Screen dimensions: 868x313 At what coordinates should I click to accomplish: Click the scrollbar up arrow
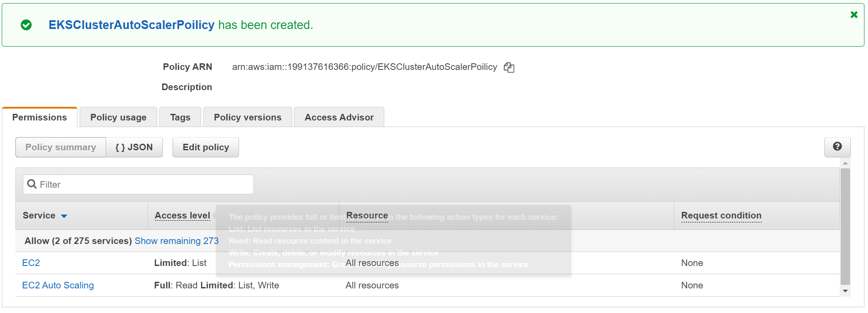[845, 163]
